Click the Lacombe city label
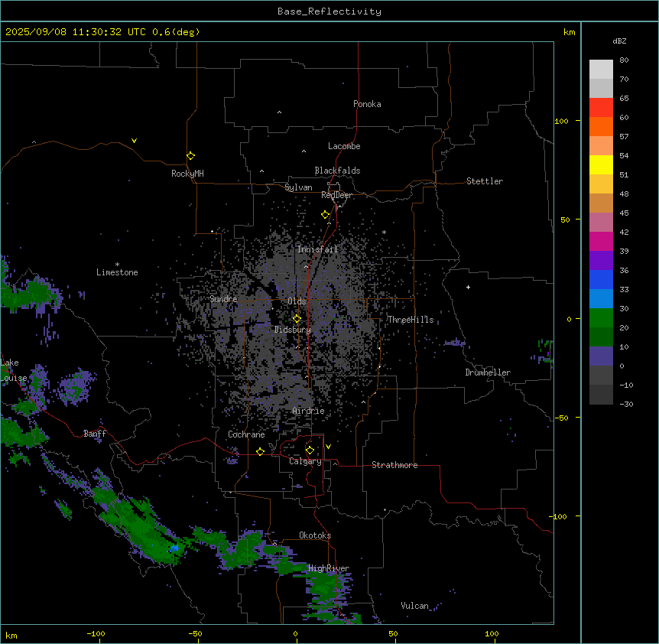The height and width of the screenshot is (644, 659). (344, 146)
